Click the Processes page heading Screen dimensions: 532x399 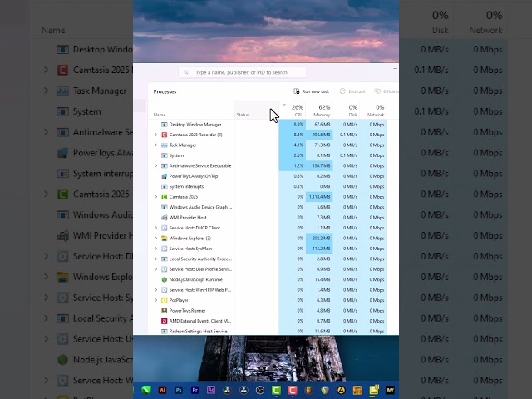click(165, 91)
